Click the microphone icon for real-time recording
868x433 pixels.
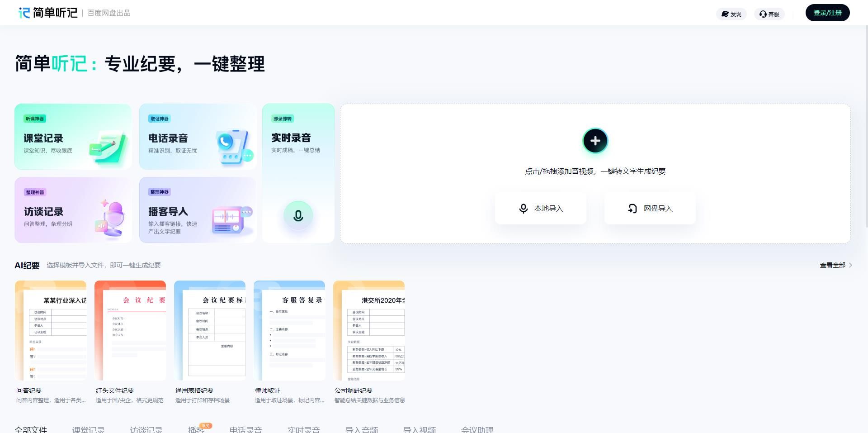click(298, 216)
